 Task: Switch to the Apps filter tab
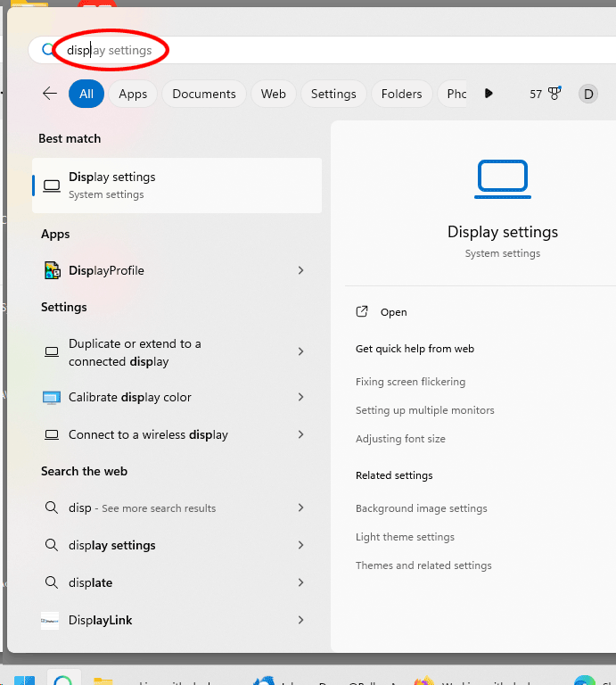[x=133, y=94]
